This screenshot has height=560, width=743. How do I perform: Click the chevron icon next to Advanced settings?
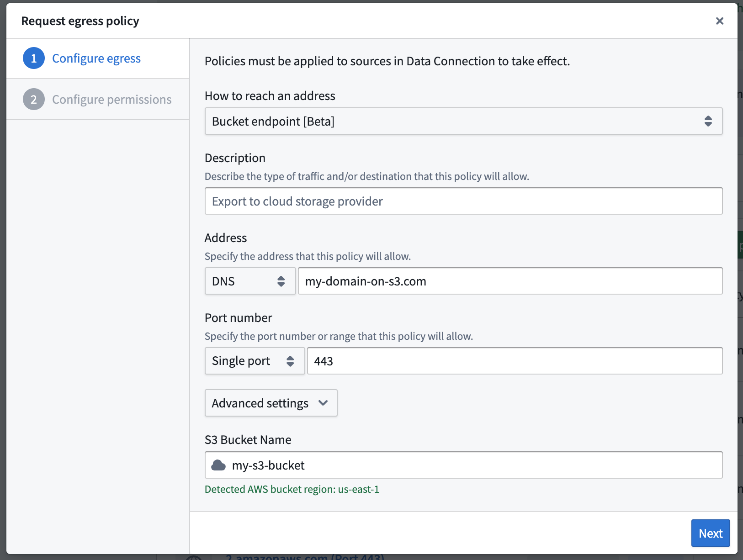[324, 403]
